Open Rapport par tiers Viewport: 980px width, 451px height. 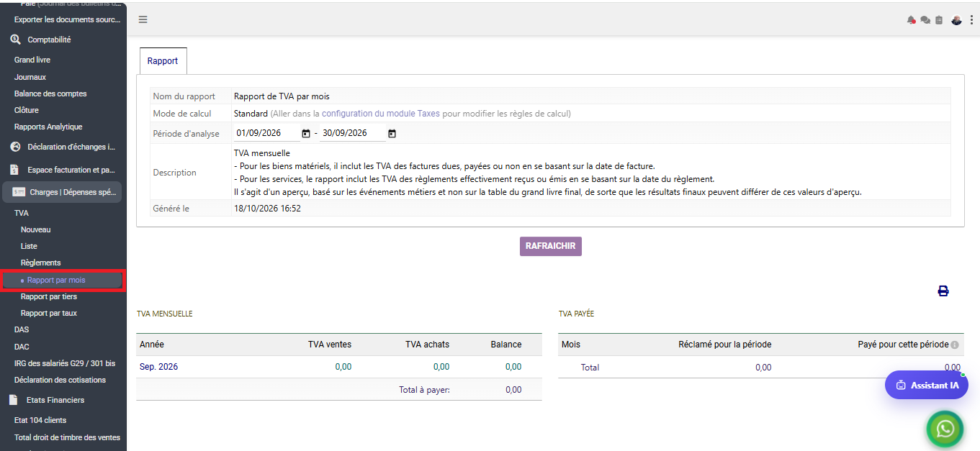tap(49, 296)
